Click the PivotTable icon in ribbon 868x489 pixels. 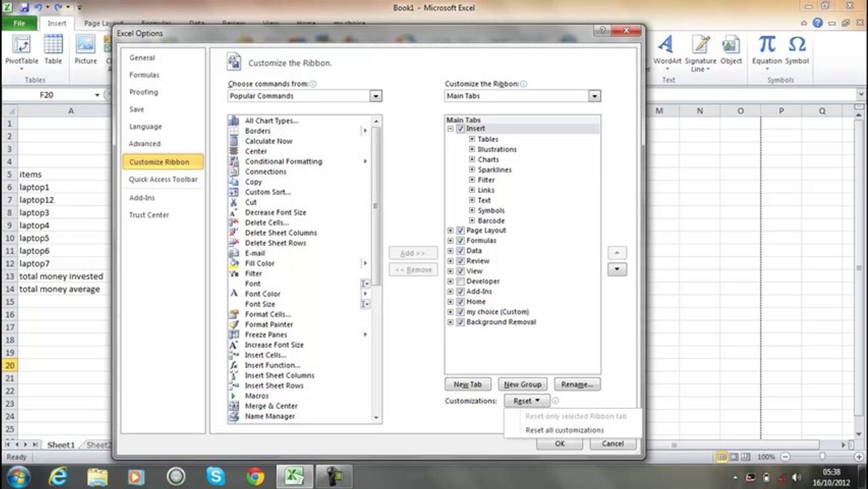[x=22, y=45]
